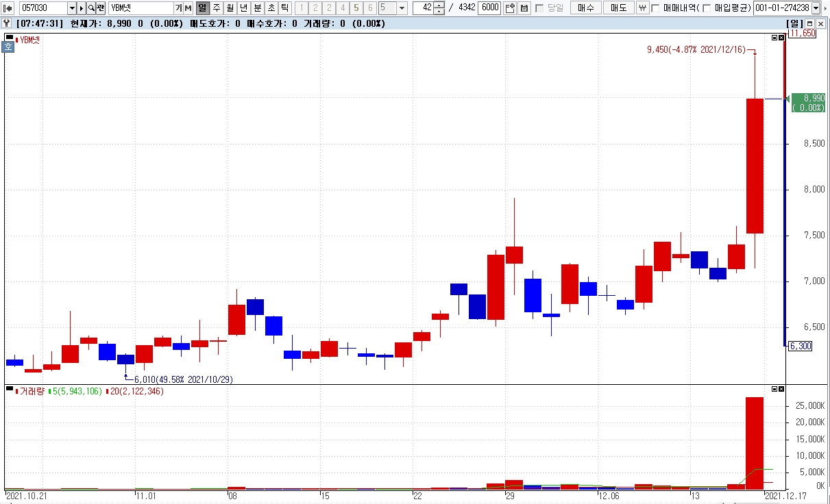Click the M button after the stock name
The image size is (830, 504).
tap(188, 8)
